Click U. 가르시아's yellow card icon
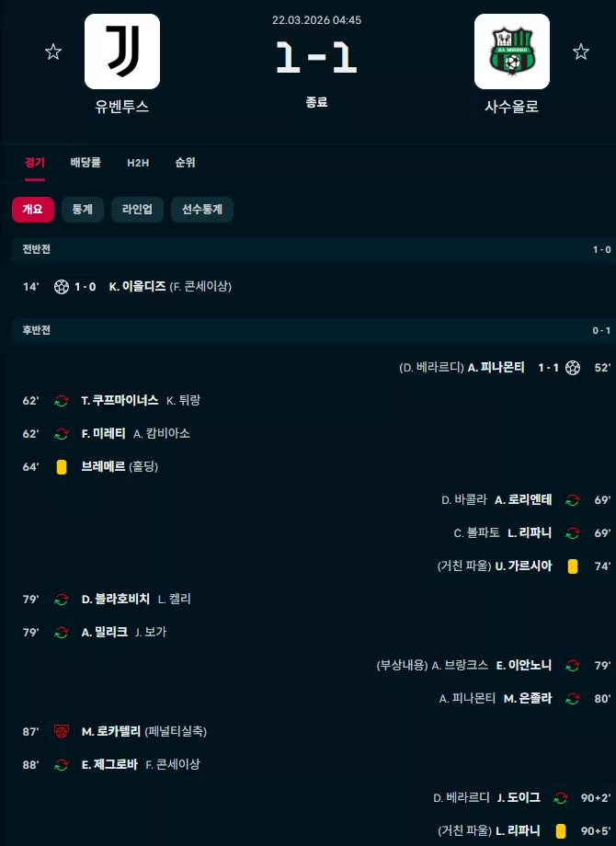 [x=573, y=566]
